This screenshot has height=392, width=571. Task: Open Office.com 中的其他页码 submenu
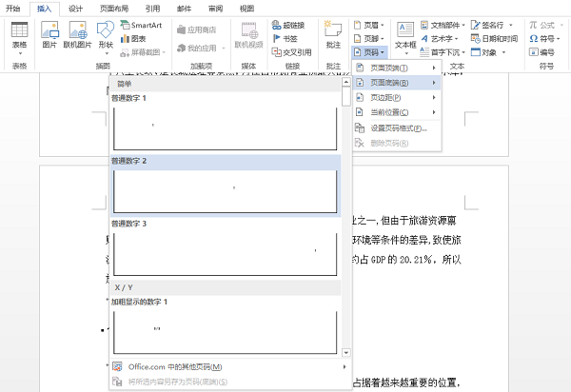(x=230, y=367)
